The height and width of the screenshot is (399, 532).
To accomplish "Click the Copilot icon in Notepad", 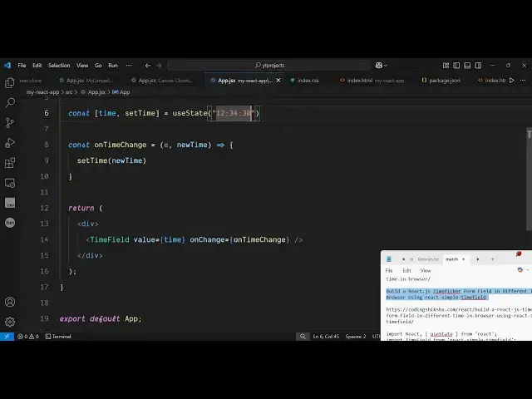I will click(x=520, y=270).
